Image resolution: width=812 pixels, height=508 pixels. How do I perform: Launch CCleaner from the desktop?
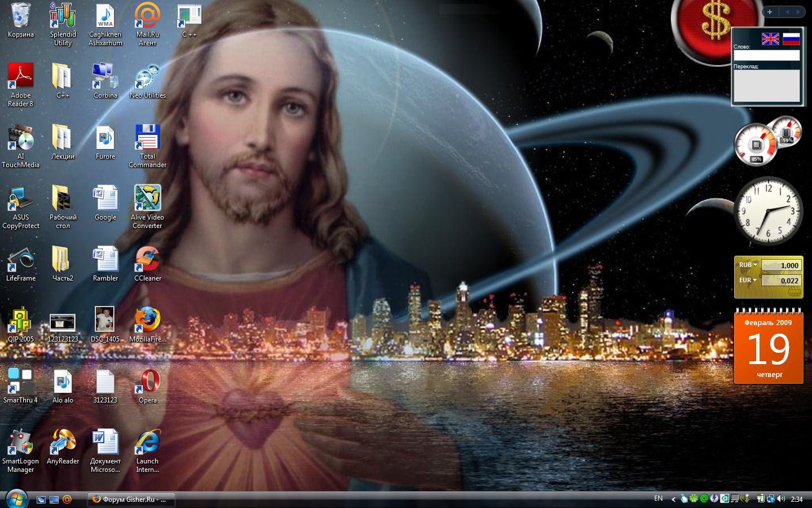point(147,260)
